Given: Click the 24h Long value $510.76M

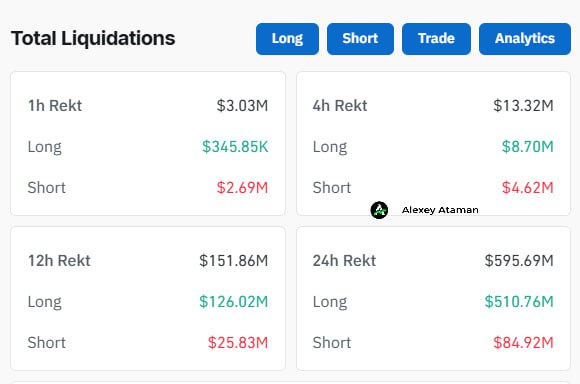Looking at the screenshot, I should tap(519, 302).
